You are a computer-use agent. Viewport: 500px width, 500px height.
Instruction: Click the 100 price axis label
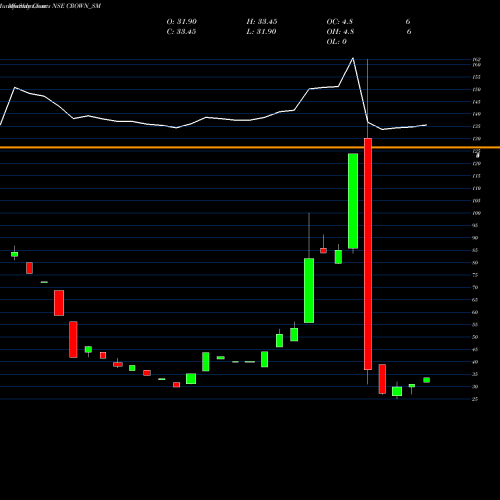pyautogui.click(x=477, y=213)
